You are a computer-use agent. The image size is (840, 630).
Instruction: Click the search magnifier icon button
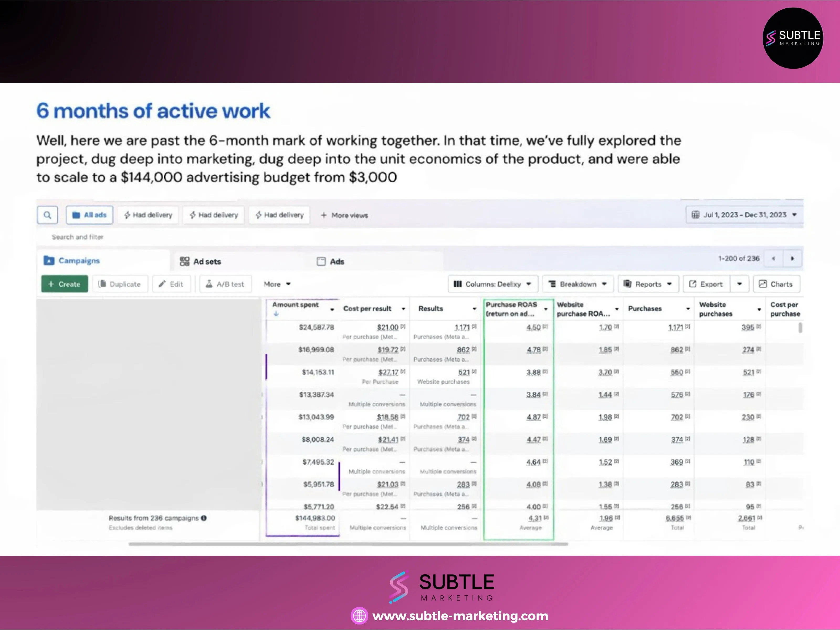(x=48, y=215)
